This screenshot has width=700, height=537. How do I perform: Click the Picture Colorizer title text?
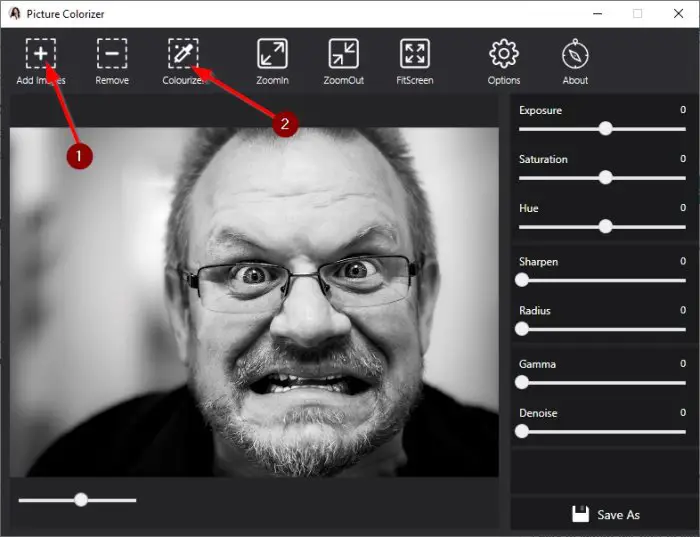[65, 14]
